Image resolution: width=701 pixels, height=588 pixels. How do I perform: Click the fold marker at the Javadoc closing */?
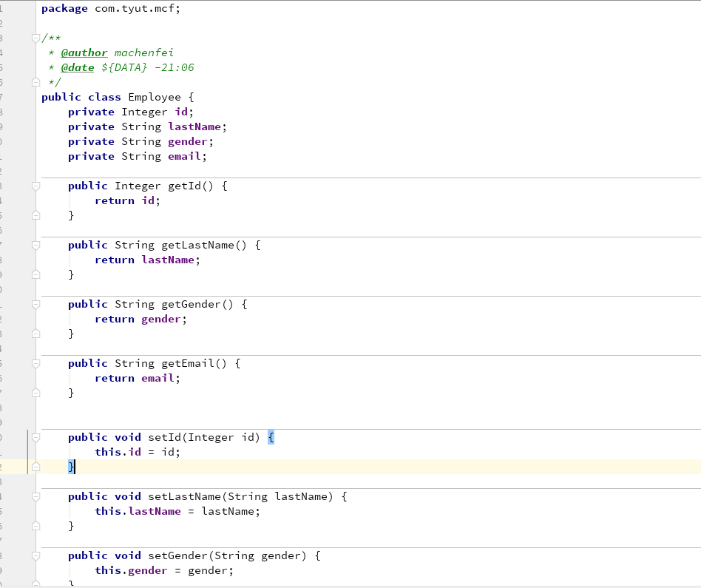(x=35, y=82)
